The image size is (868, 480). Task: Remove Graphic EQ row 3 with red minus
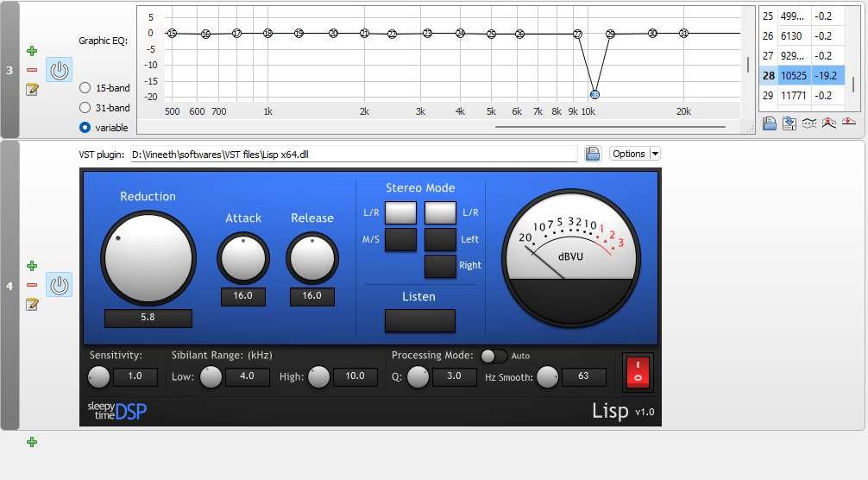click(32, 70)
